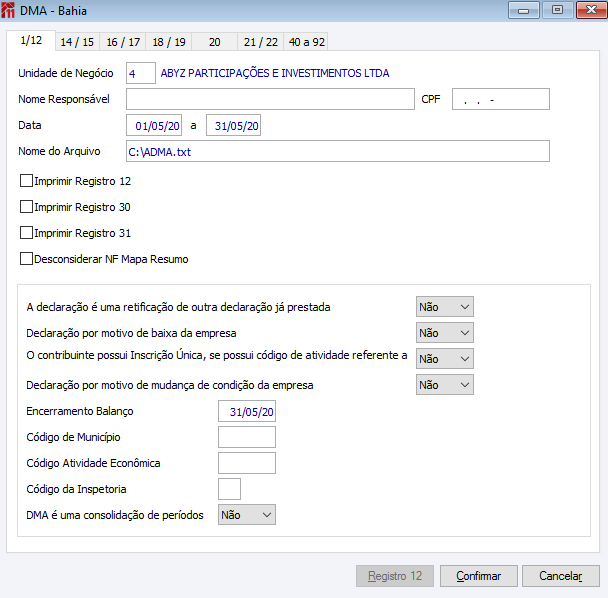Click the Unidade de Negócio code field
The image size is (608, 598).
(x=141, y=73)
